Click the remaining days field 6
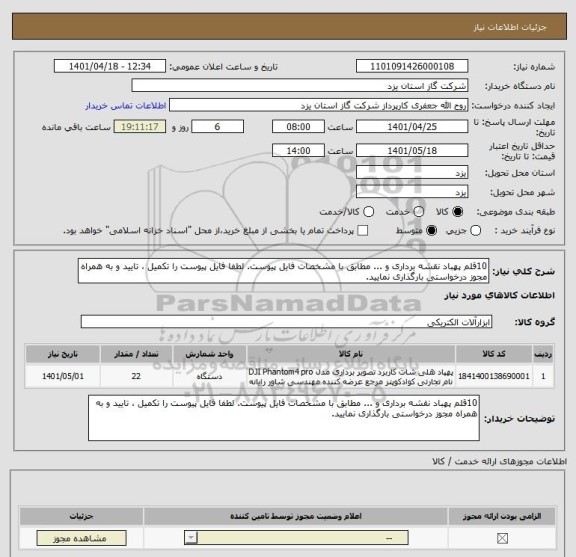576x557 pixels. tap(217, 127)
